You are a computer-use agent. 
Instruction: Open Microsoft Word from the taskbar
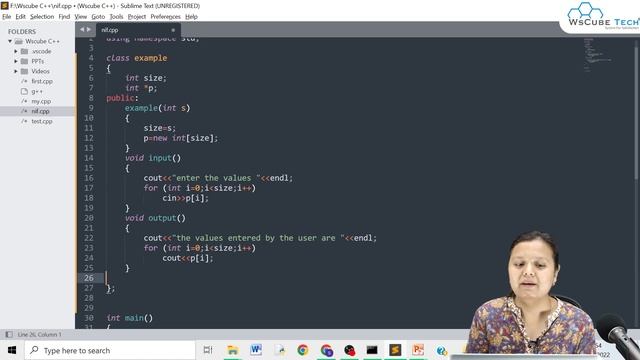tap(256, 350)
